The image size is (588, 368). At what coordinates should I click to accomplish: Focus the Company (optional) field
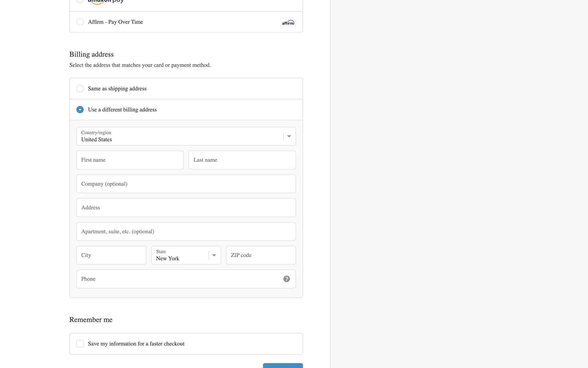186,184
